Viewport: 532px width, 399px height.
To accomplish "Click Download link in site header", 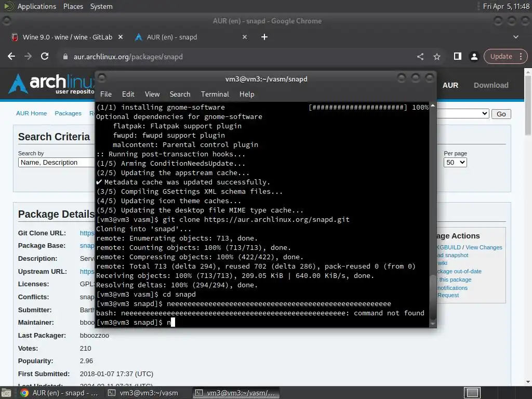I will 491,85.
